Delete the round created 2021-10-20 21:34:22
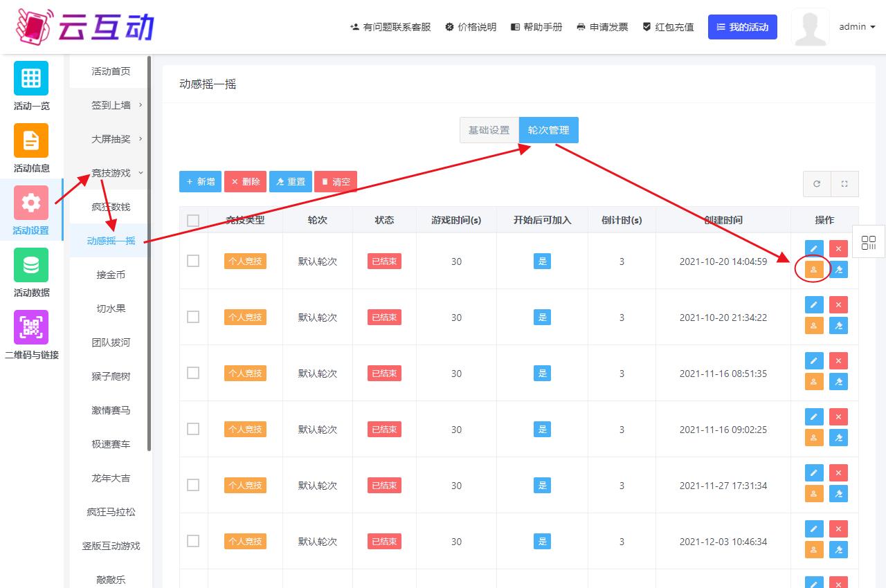886x588 pixels. (838, 304)
